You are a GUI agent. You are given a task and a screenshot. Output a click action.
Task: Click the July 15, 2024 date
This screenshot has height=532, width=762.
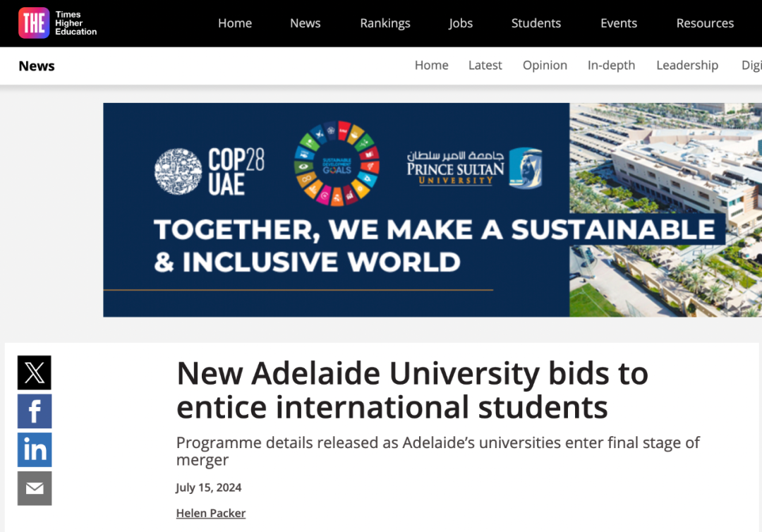point(208,488)
